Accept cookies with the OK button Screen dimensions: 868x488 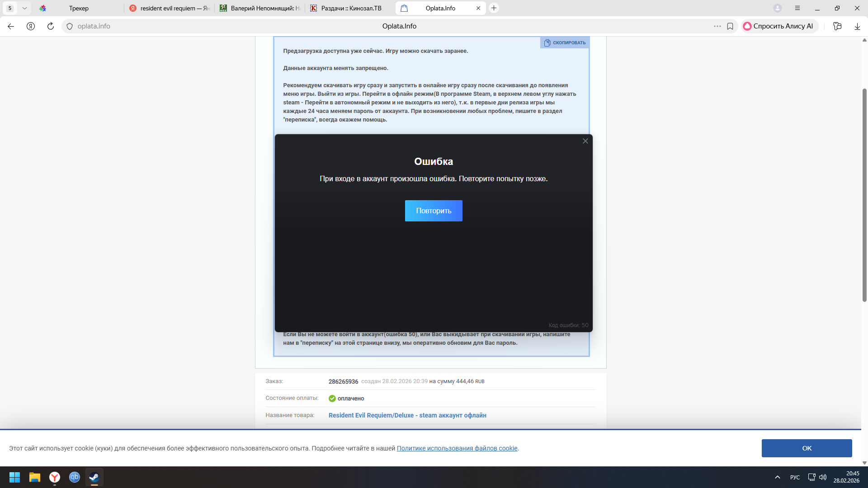tap(807, 448)
